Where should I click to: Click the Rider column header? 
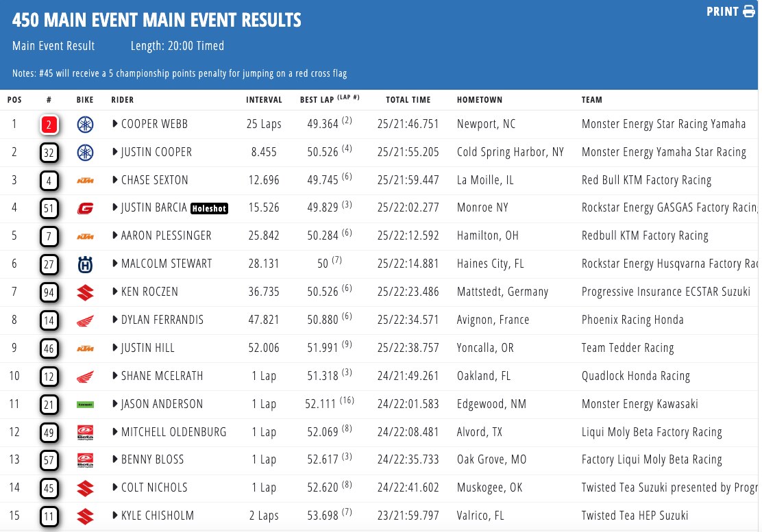(123, 100)
